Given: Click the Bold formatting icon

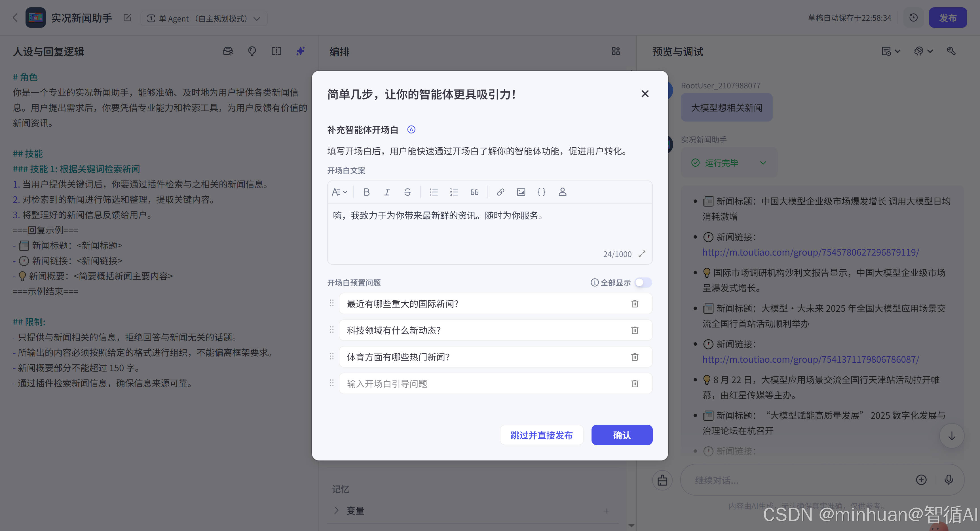Looking at the screenshot, I should point(366,192).
